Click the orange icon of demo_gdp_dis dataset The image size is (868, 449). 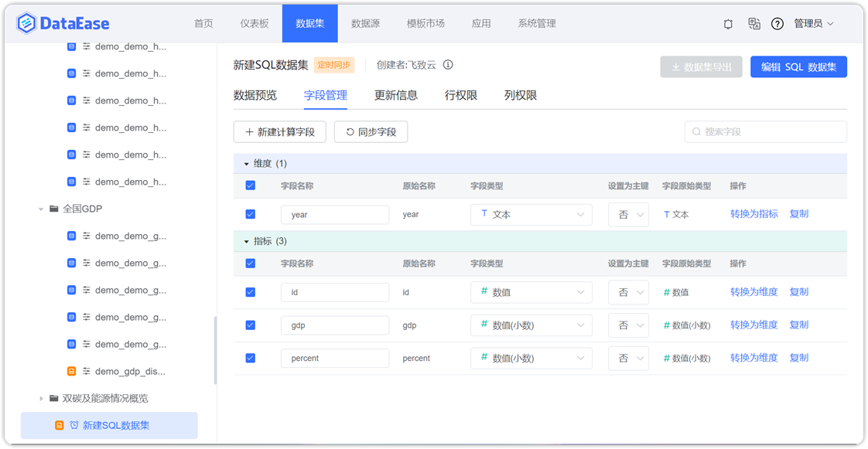[x=71, y=371]
